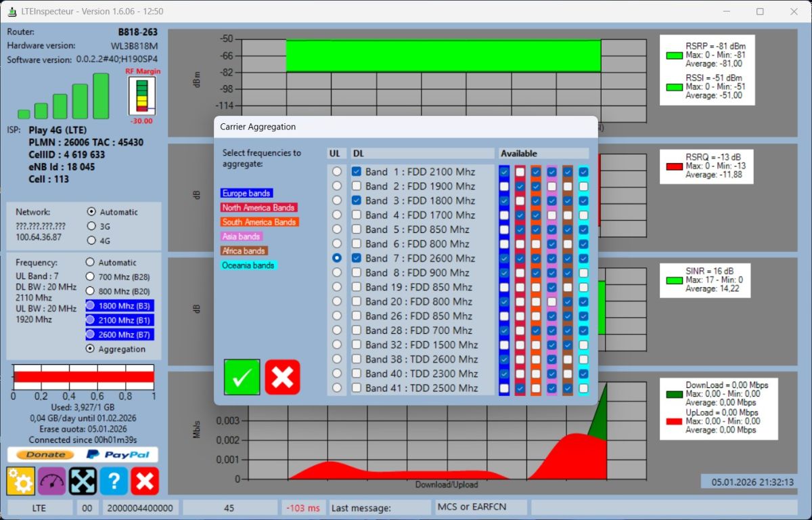
Task: Select UL radio for Band 20
Action: (x=336, y=301)
